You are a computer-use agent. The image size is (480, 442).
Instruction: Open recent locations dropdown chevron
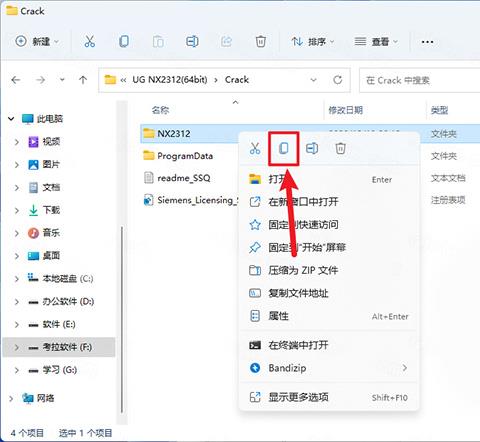[x=62, y=80]
